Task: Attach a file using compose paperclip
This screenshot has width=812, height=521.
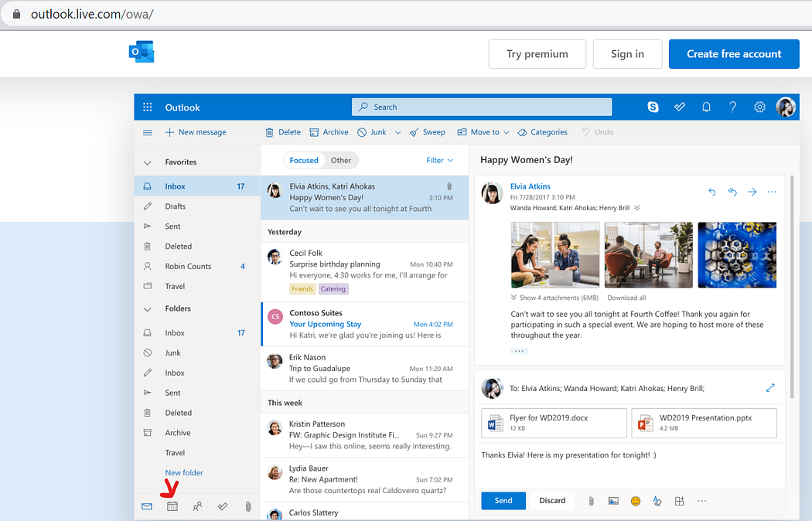Action: click(x=591, y=501)
